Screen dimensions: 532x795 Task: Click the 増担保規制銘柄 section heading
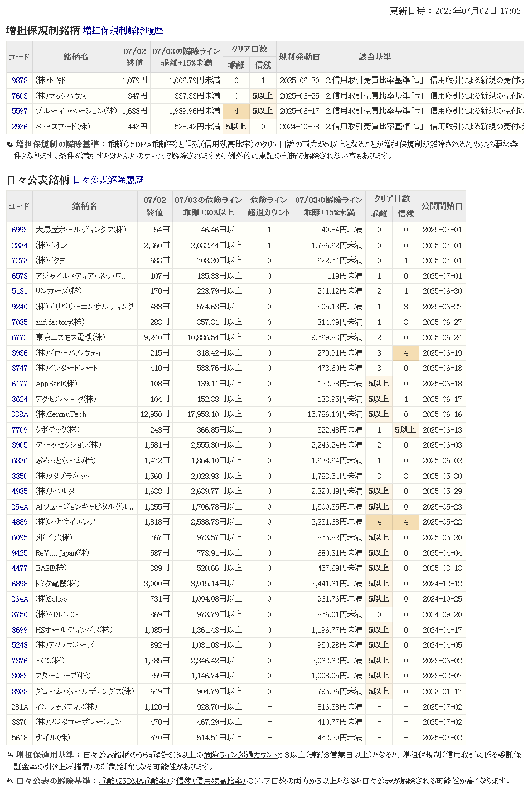click(x=43, y=31)
